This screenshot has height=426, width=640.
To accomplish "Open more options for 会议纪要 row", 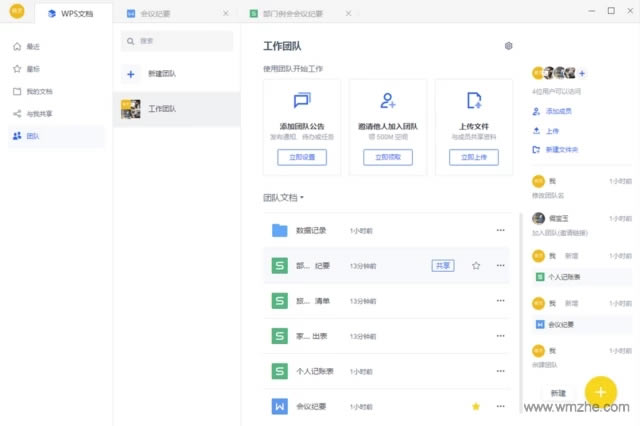I will coord(500,406).
